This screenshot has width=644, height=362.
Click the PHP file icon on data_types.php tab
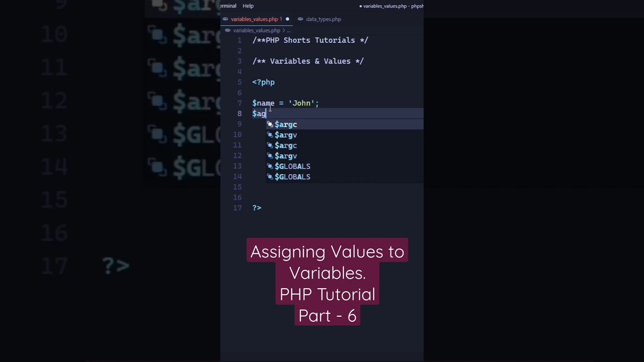[300, 19]
